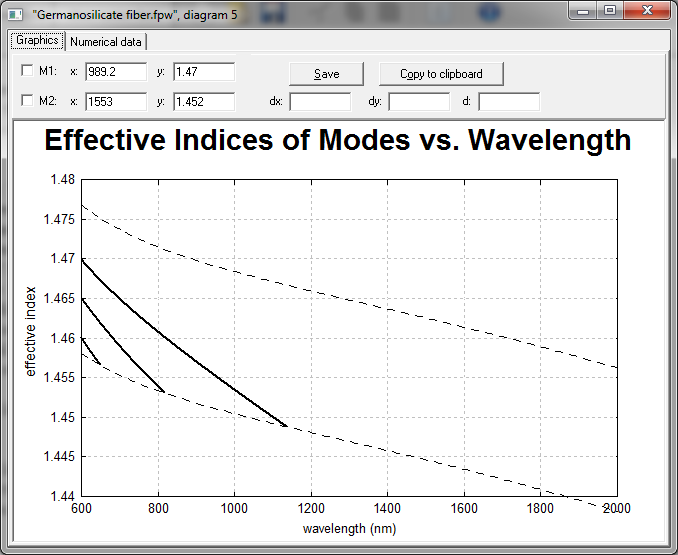
Task: Enable the M1 marker checkbox
Action: (x=27, y=70)
